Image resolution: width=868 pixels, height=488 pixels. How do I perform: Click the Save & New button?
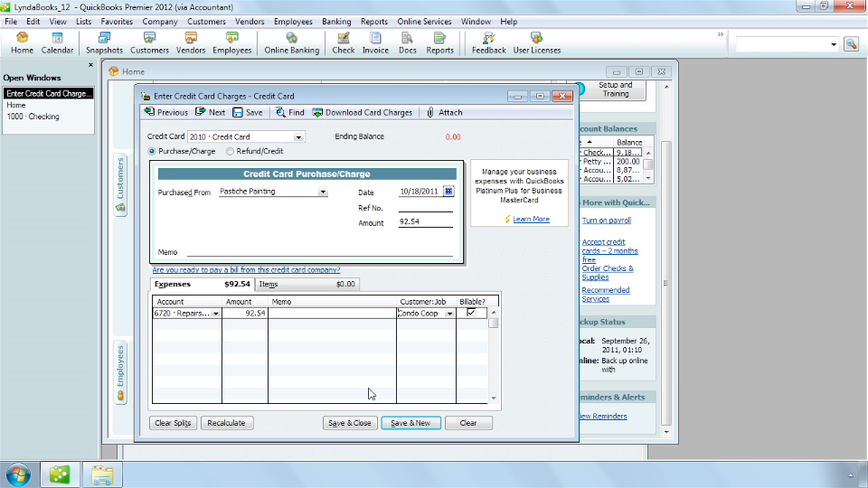tap(410, 423)
